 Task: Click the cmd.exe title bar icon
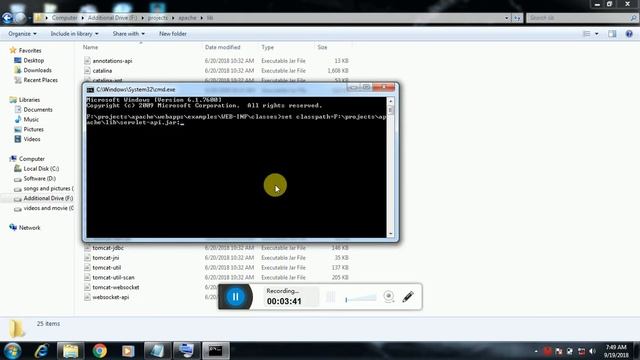(x=90, y=89)
